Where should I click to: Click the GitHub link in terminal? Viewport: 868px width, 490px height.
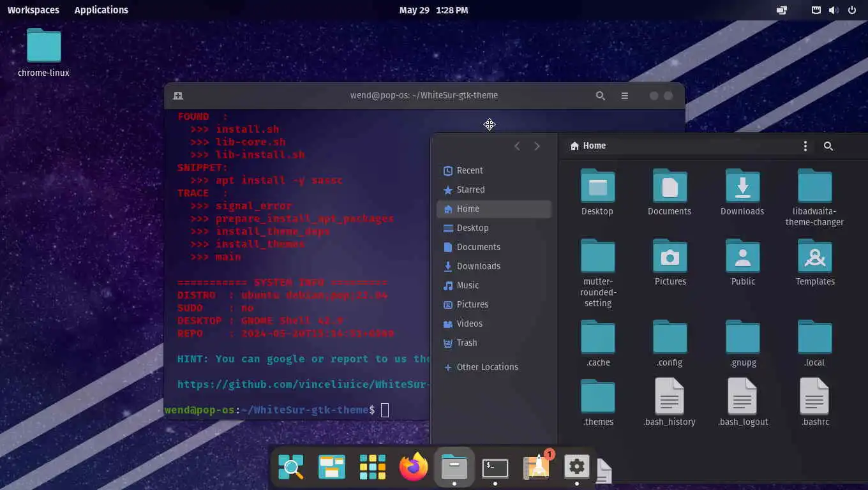pyautogui.click(x=304, y=384)
